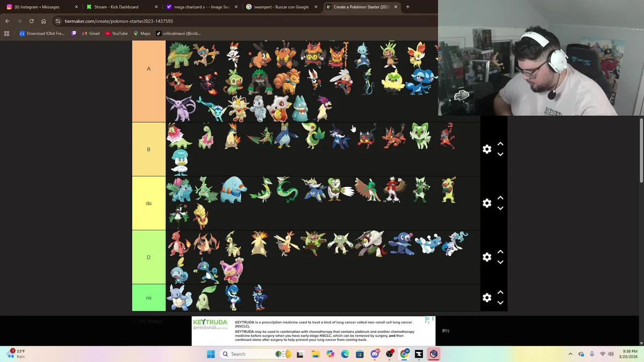Screen dimensions: 644x362
Task: Click the A tier label
Action: 148,68
